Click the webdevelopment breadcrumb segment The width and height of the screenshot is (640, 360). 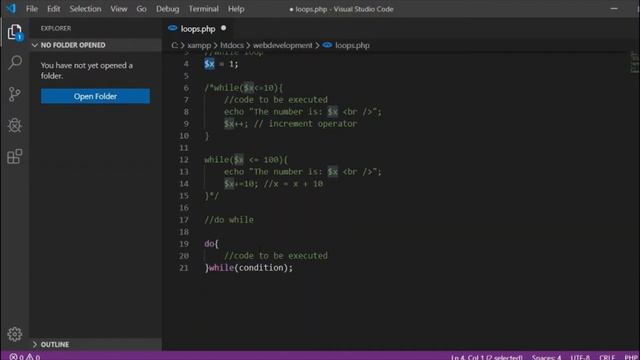click(x=282, y=45)
